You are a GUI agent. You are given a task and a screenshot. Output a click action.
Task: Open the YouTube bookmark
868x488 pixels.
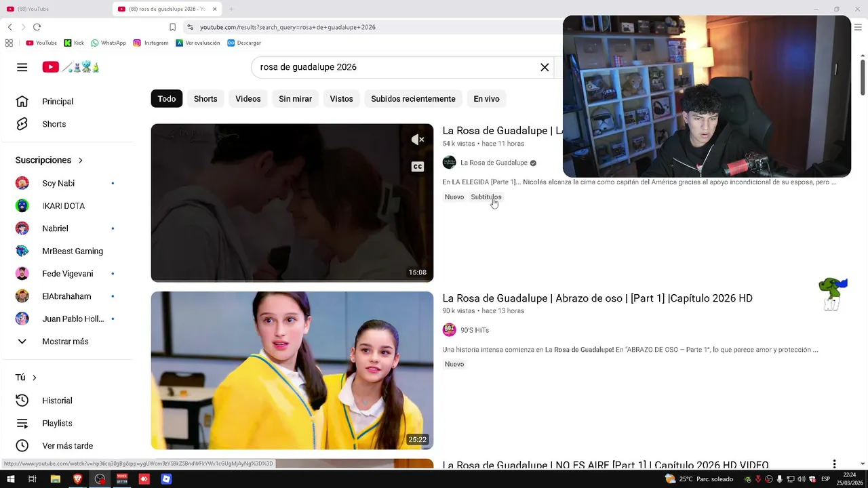pos(41,43)
